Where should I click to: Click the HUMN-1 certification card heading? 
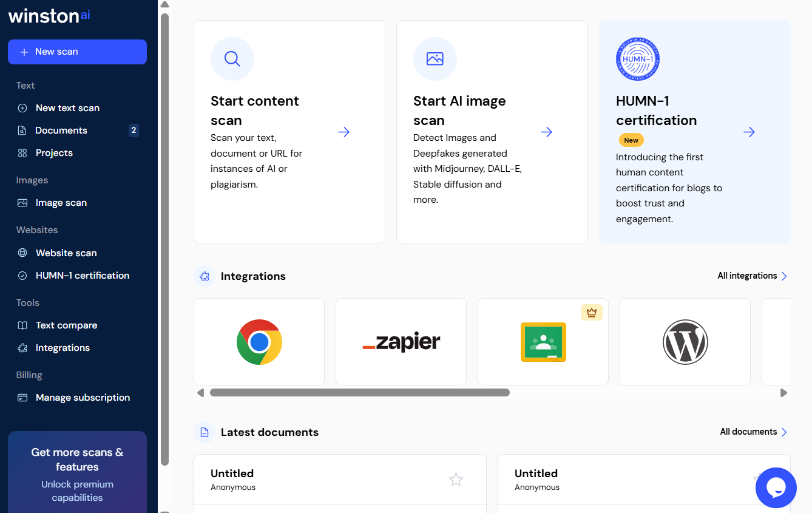(656, 110)
